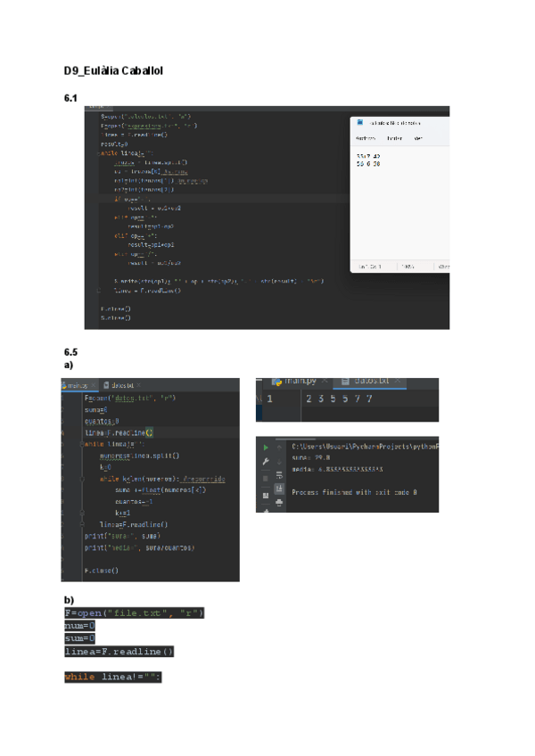
Task: Click the text file icon on the large datos.txt tab
Action: [x=345, y=381]
